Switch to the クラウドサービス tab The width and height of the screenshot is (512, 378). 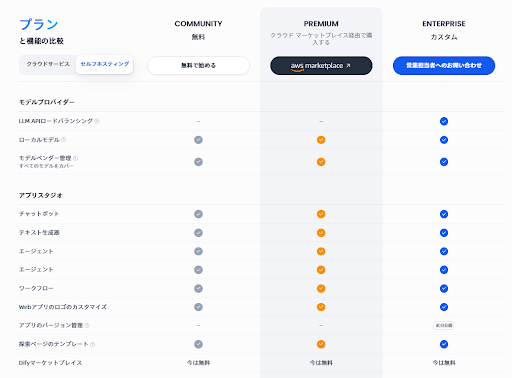coord(48,64)
